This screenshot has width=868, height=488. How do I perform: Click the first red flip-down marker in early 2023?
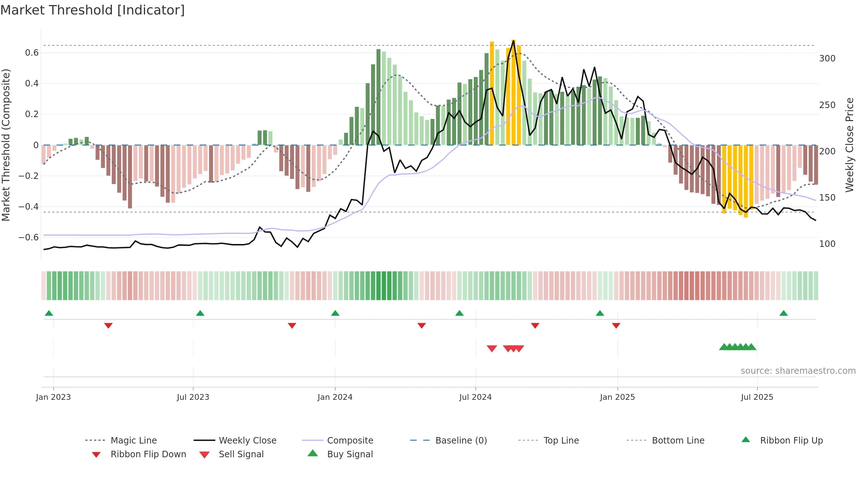[x=108, y=325]
